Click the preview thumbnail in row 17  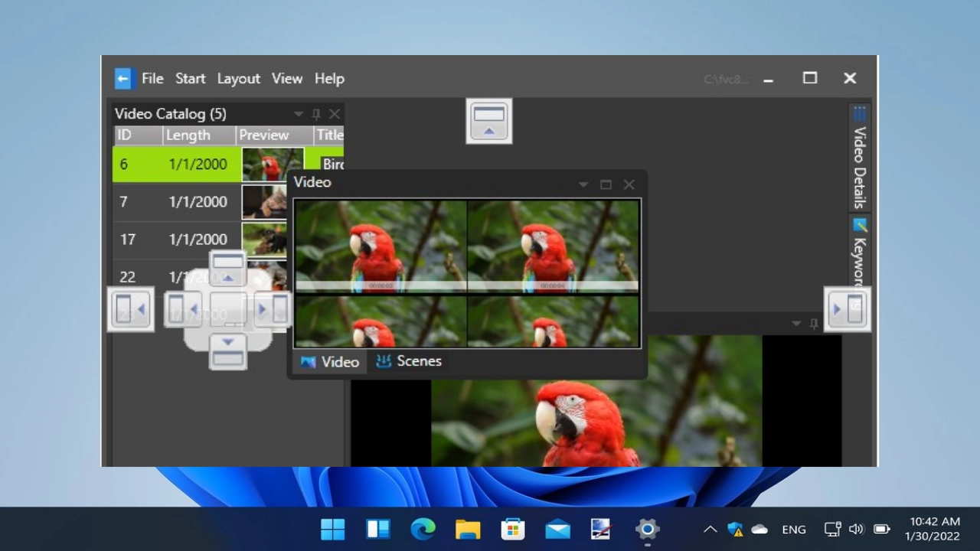(265, 240)
